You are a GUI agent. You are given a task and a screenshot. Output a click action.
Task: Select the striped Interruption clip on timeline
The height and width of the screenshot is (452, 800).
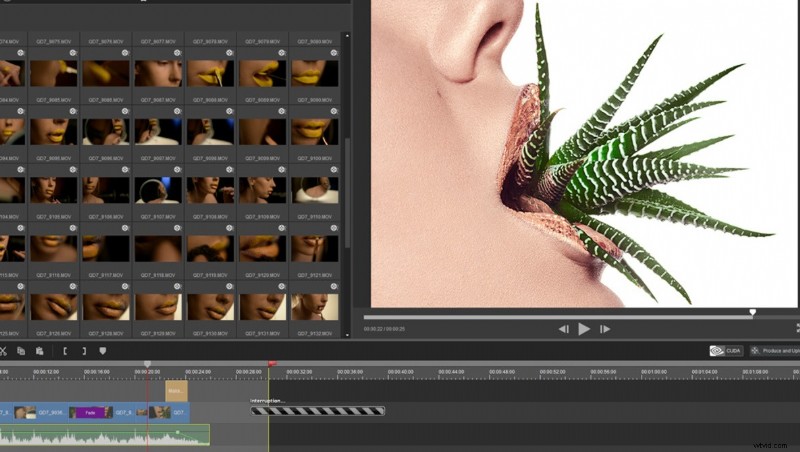pyautogui.click(x=317, y=411)
